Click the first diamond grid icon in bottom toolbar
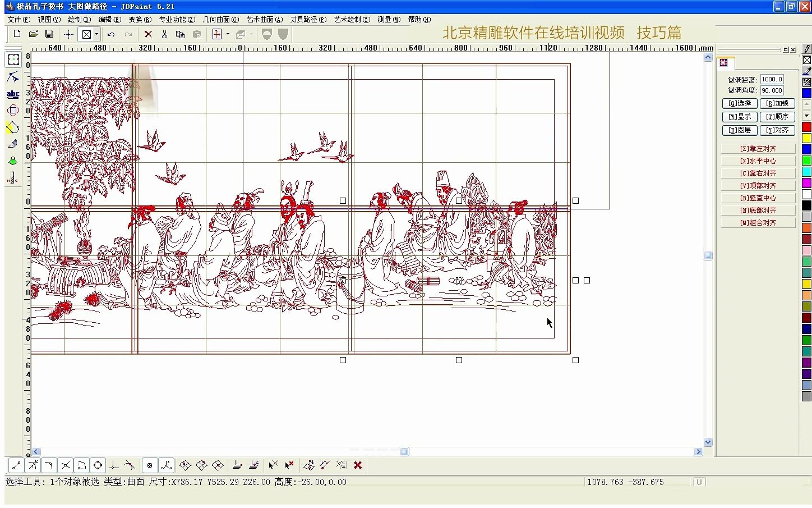The width and height of the screenshot is (812, 508). (x=185, y=465)
